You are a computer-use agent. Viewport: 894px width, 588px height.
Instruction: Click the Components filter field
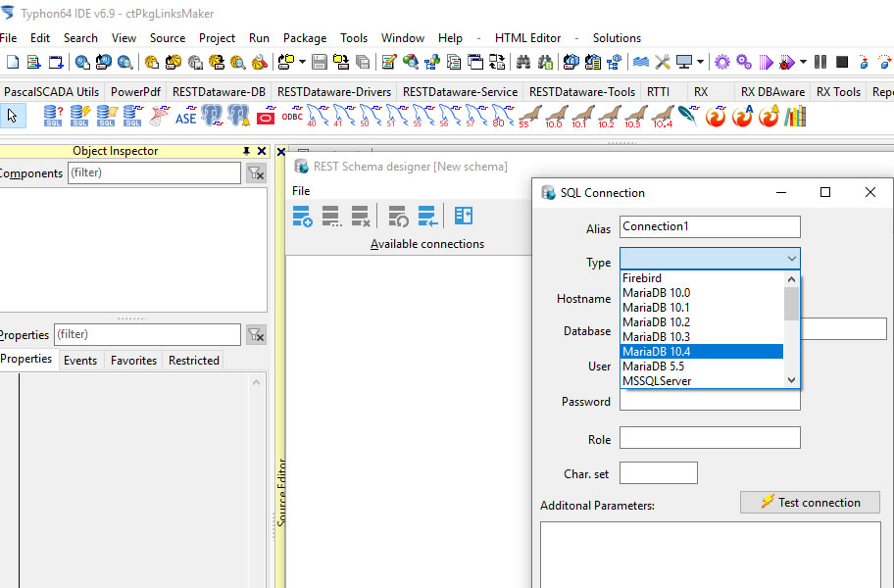(x=155, y=173)
